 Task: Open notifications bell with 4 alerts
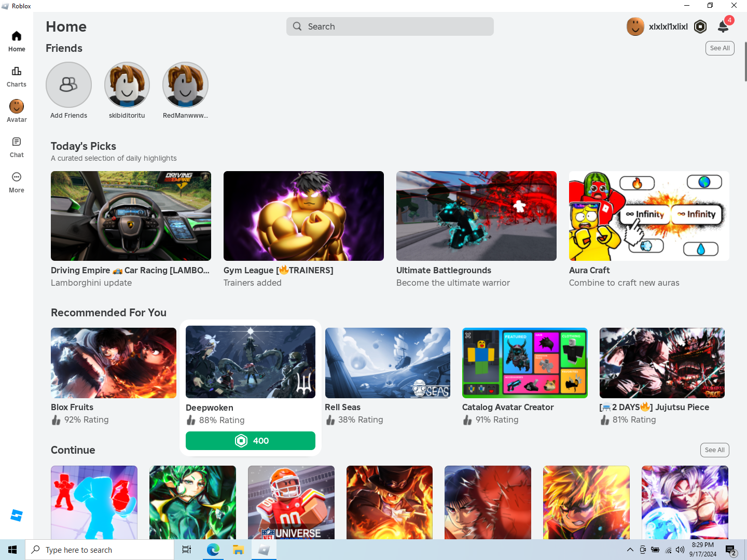click(x=723, y=26)
